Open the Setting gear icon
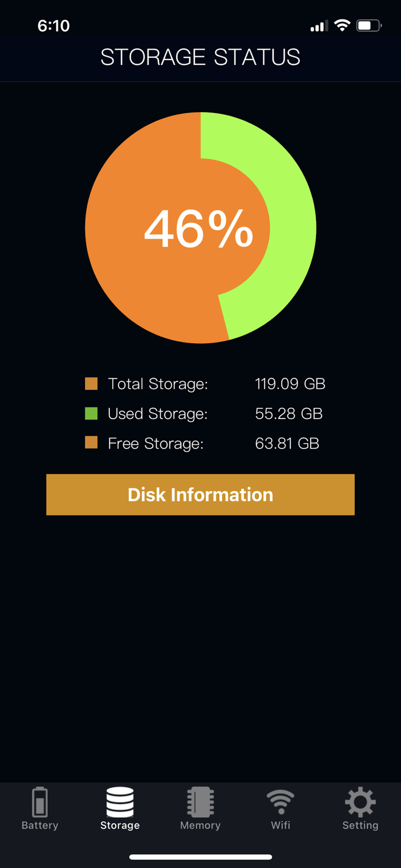Screen dimensions: 401x868 point(360,803)
